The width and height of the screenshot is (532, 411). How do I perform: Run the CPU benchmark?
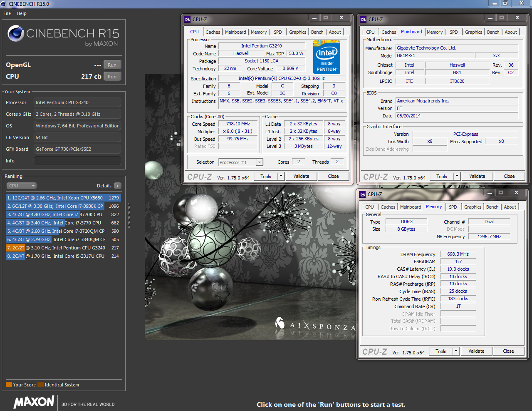point(112,77)
